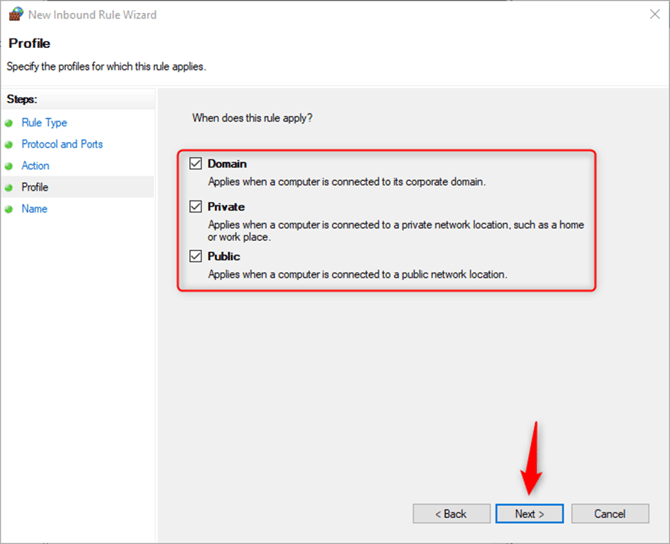The image size is (670, 544).
Task: Toggle the Private profile checkbox
Action: [196, 207]
